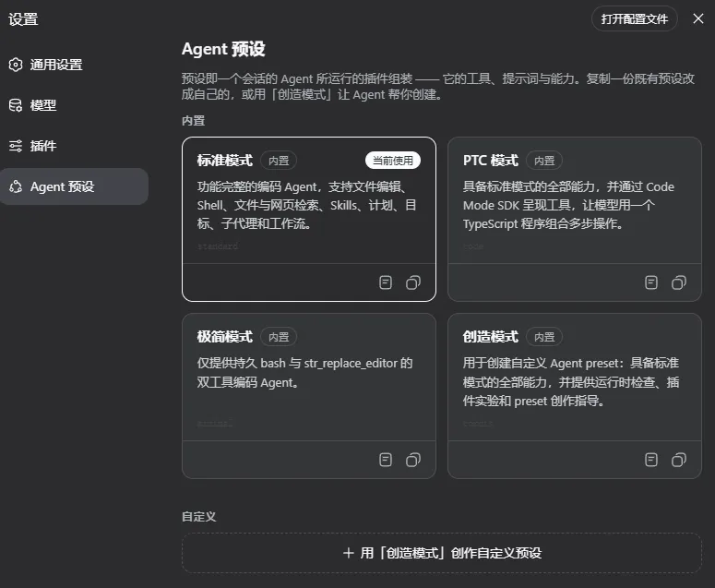Screen dimensions: 715x588
Task: Click the Agent 预设 page heading
Action: pyautogui.click(x=223, y=49)
